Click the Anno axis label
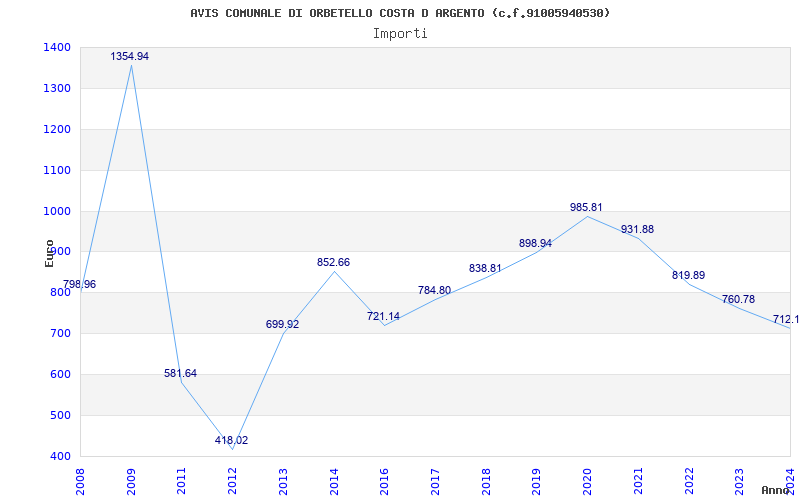Viewport: 800px width, 500px height. click(776, 490)
